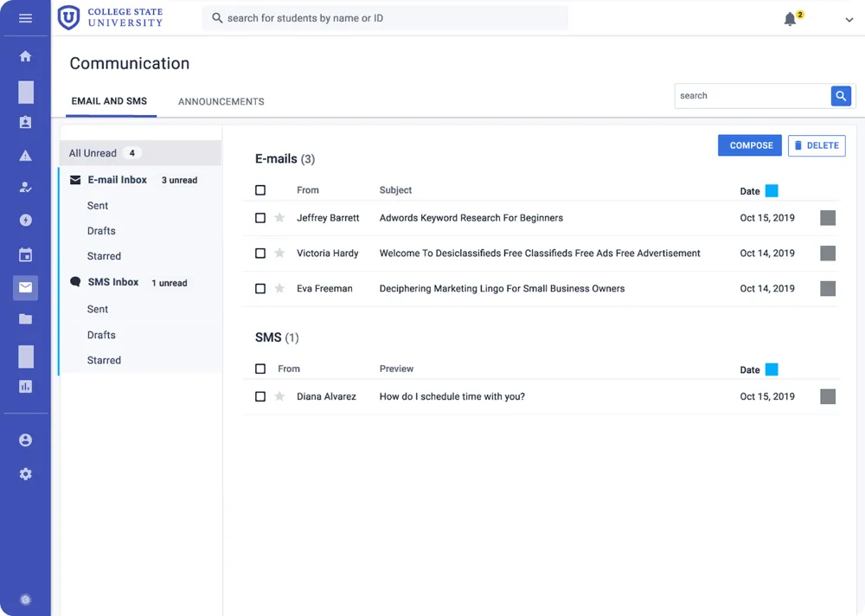Open the mail communication sidebar icon
The image size is (865, 616).
25,287
